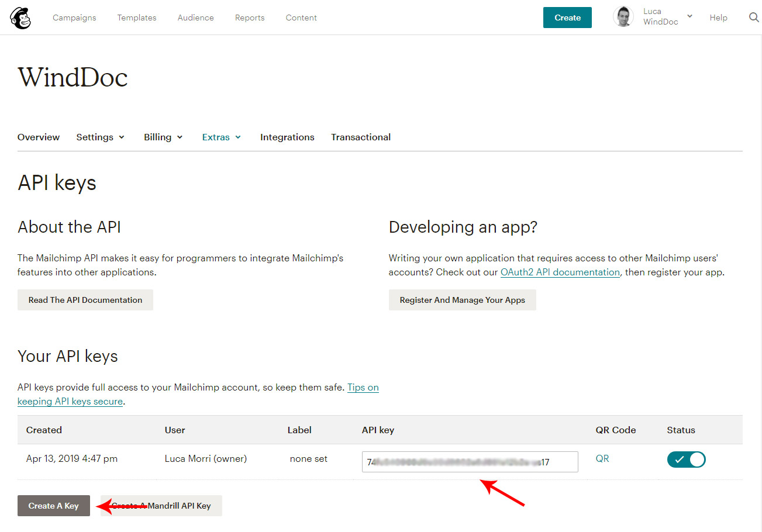Open the search magnifier icon
The width and height of the screenshot is (762, 532).
coord(754,18)
